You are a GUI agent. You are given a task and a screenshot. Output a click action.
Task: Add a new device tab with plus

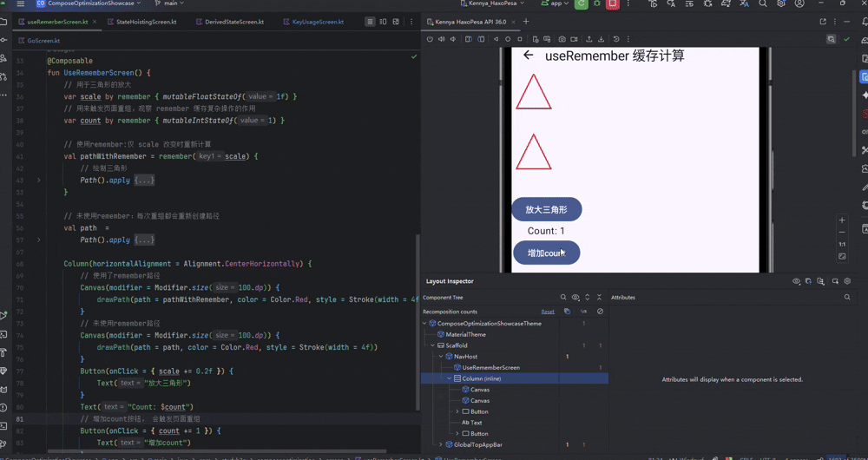coord(526,23)
